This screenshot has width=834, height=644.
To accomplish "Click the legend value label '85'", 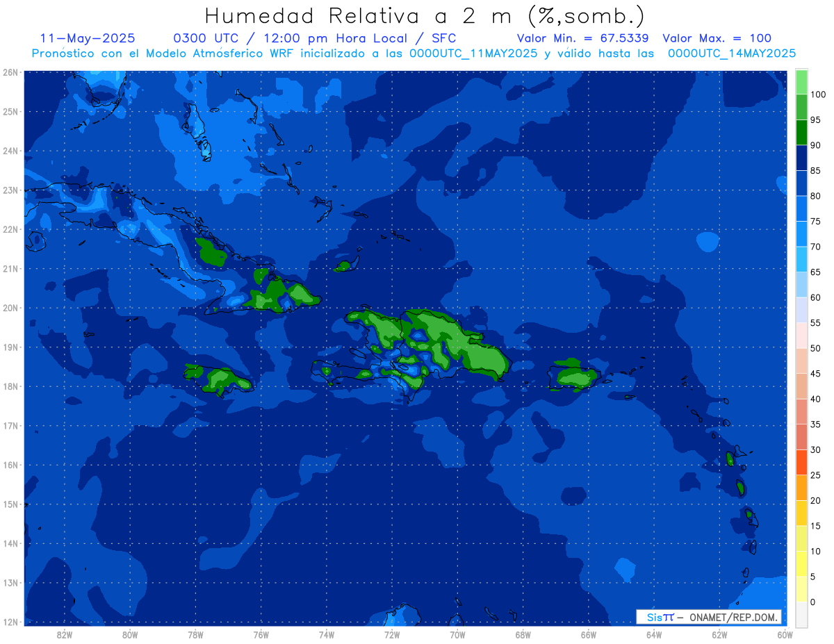I will pos(815,171).
